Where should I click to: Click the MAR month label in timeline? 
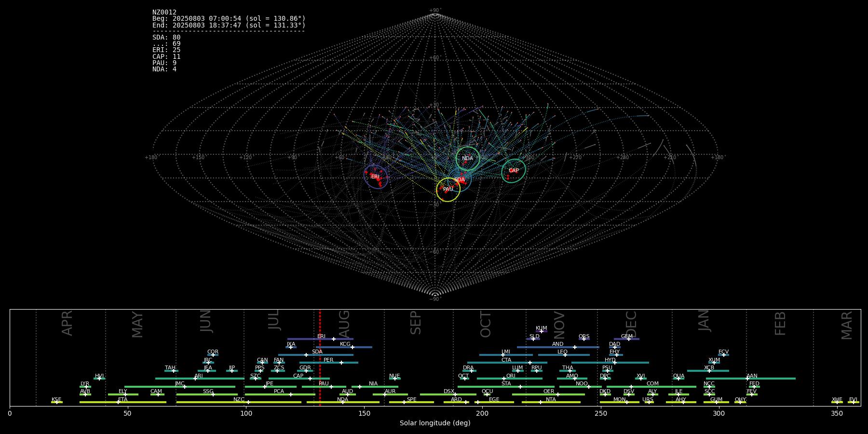[847, 325]
